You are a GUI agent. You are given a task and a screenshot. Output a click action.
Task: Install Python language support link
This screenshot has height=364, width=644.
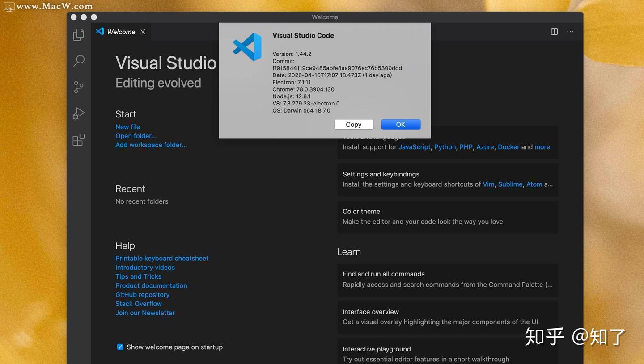pyautogui.click(x=445, y=147)
